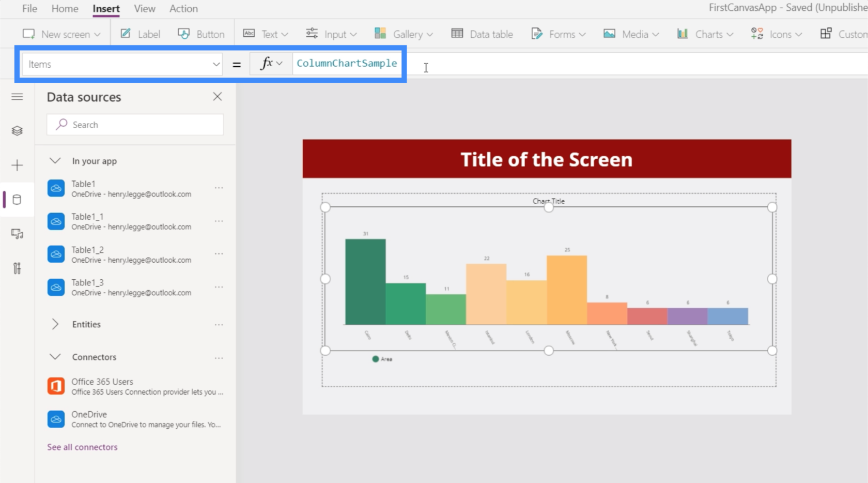Viewport: 868px width, 483px height.
Task: Select the Insert tab
Action: coord(106,8)
